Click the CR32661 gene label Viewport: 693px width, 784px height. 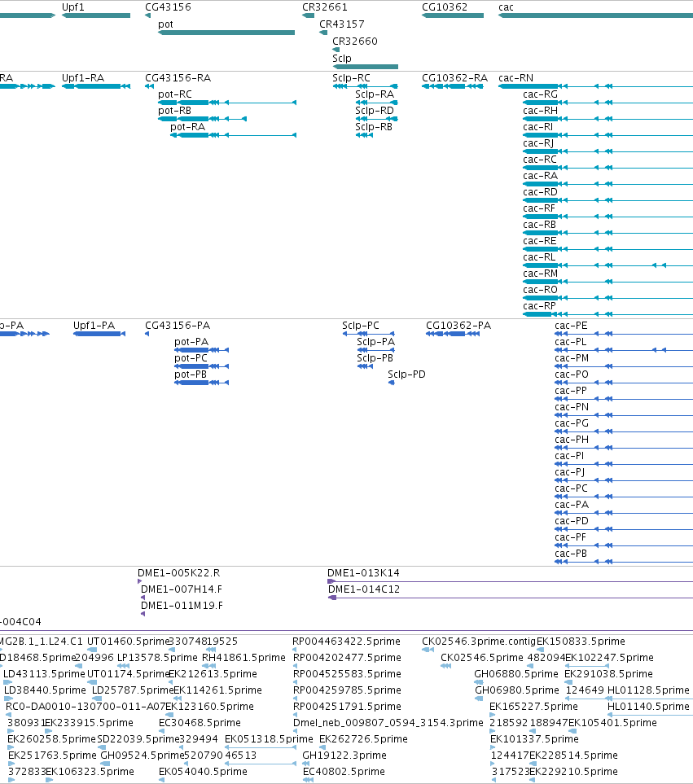point(324,7)
